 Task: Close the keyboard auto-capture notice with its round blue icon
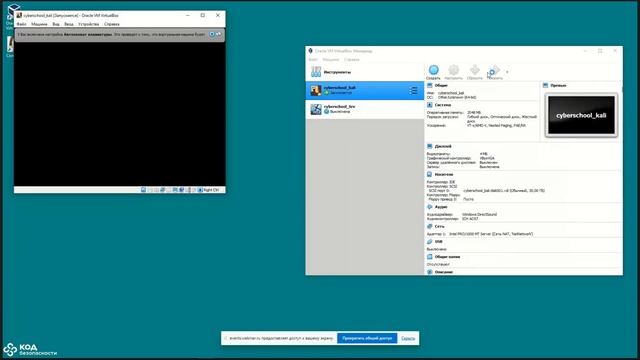click(x=212, y=34)
